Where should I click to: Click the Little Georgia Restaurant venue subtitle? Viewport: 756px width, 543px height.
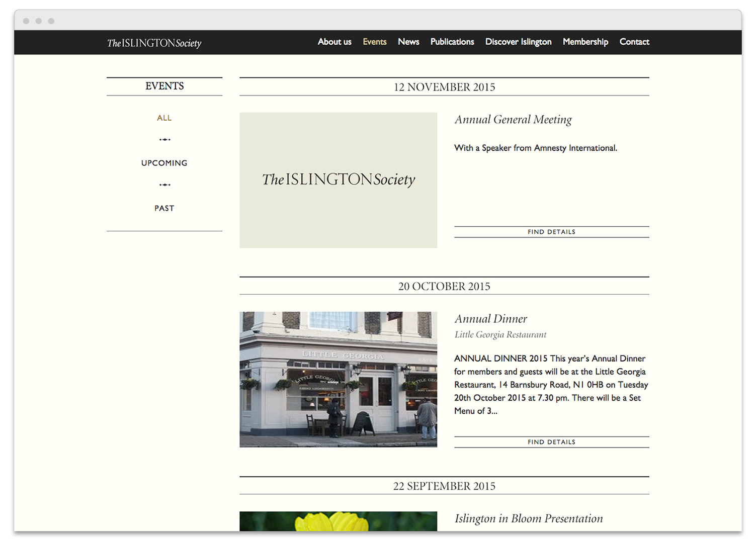click(500, 335)
